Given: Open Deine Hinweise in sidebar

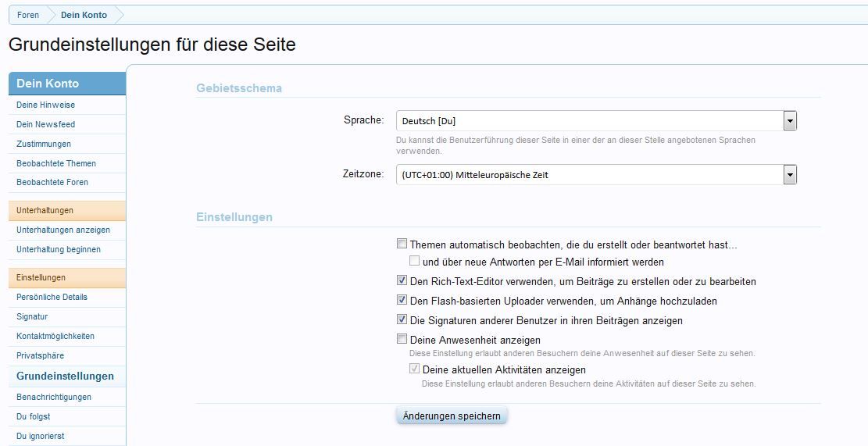Looking at the screenshot, I should (46, 105).
